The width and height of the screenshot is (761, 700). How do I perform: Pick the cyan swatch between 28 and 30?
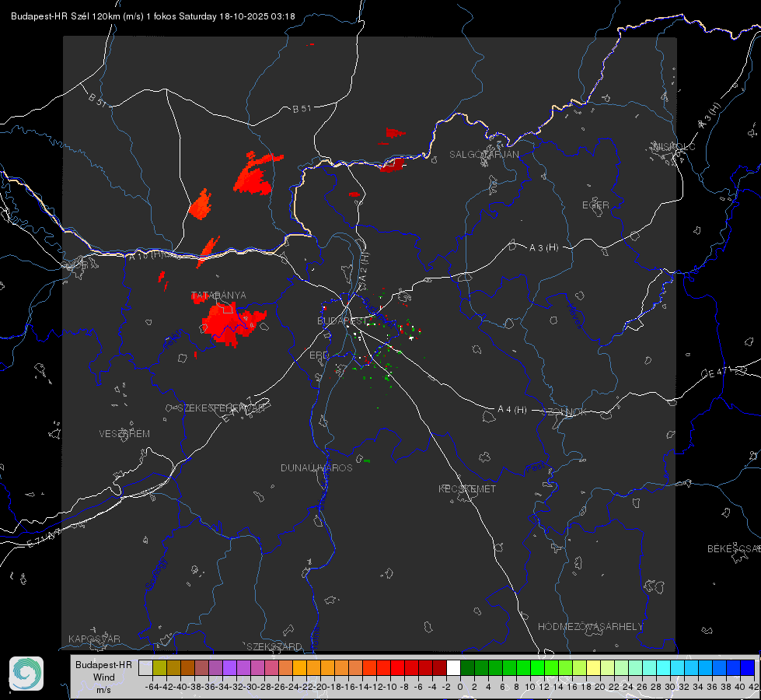click(x=663, y=667)
